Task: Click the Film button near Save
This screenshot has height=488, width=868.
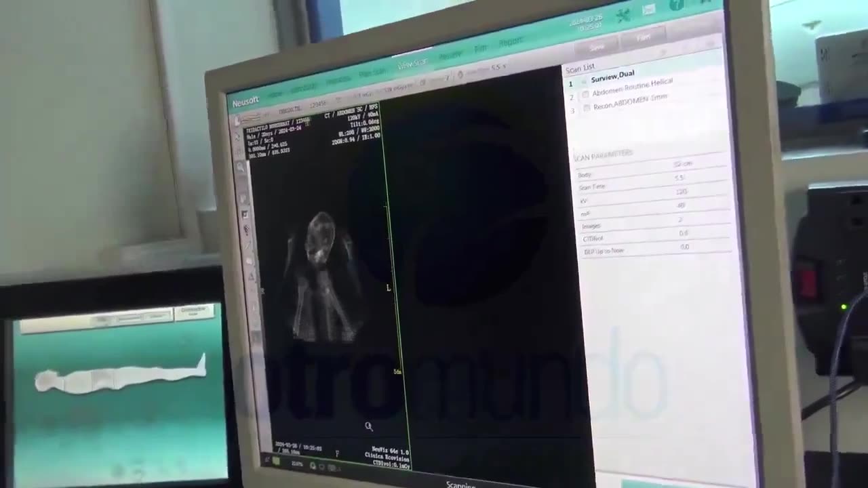Action: [644, 39]
